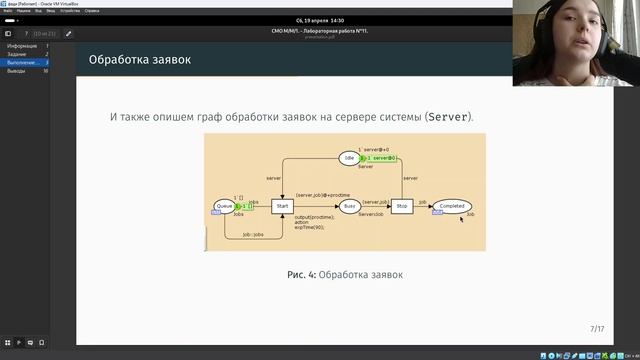Click caption text Рис. 4: Обработка заявок

coord(345,275)
